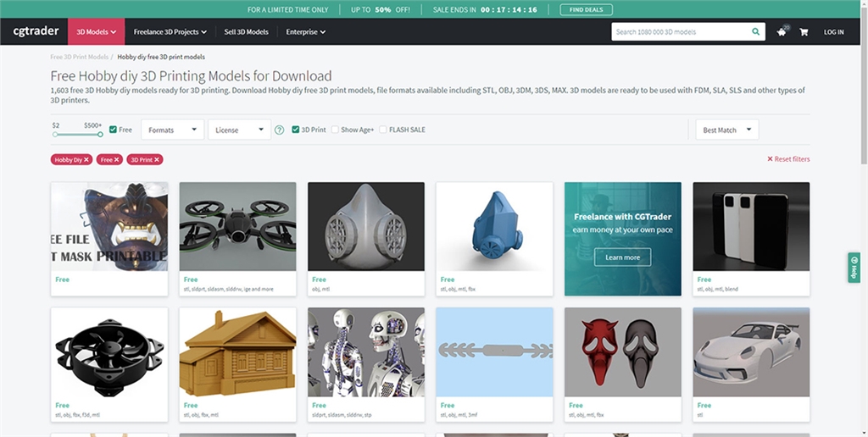
Task: Open notifications basket icon in header
Action: (782, 32)
